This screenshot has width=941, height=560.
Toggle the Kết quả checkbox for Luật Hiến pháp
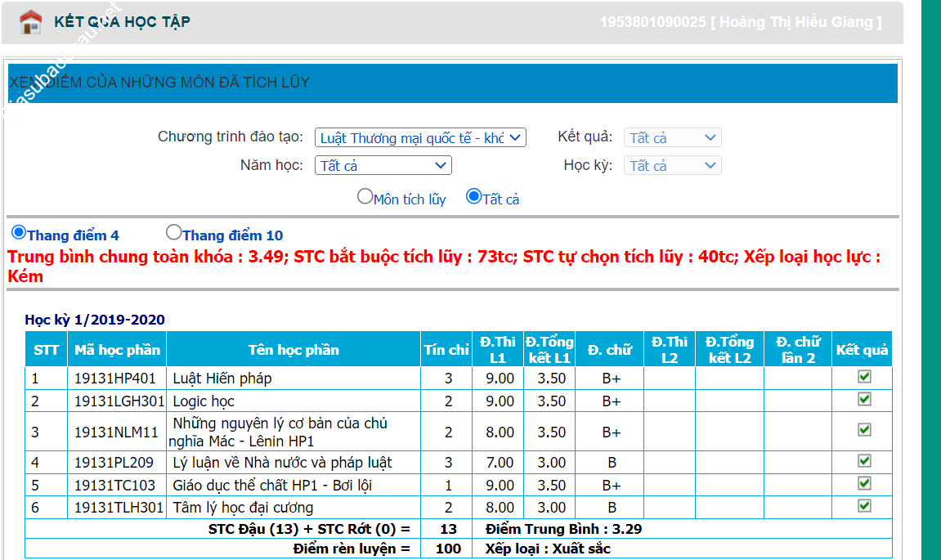864,377
